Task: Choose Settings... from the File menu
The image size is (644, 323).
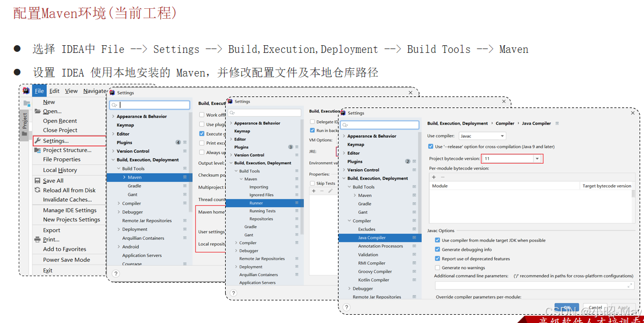Action: pos(69,141)
